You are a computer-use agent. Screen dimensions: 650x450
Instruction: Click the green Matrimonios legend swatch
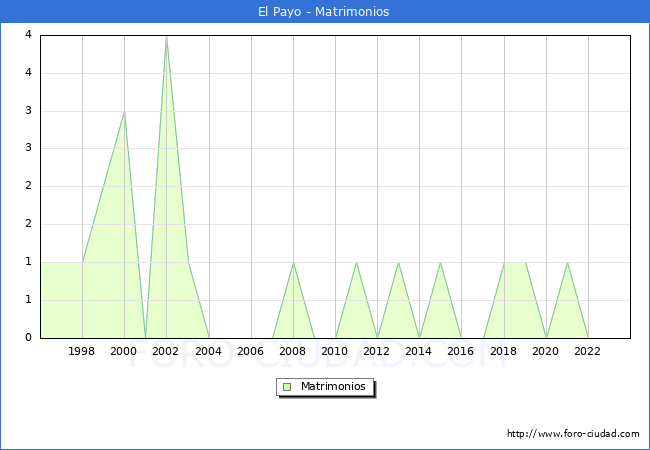pyautogui.click(x=287, y=387)
